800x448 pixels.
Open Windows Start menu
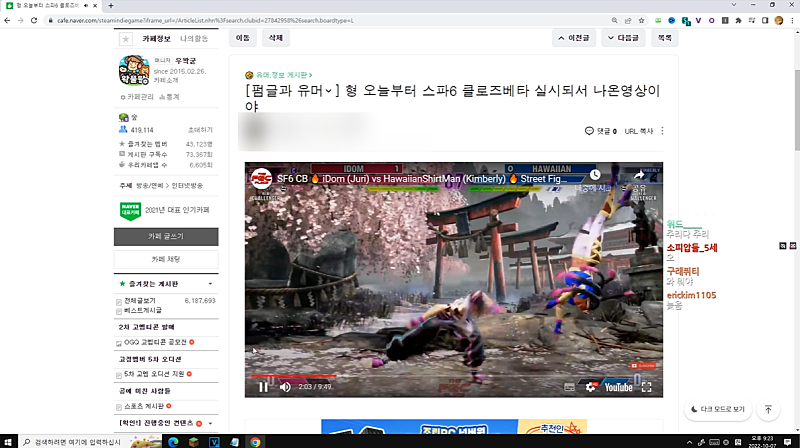click(x=8, y=442)
